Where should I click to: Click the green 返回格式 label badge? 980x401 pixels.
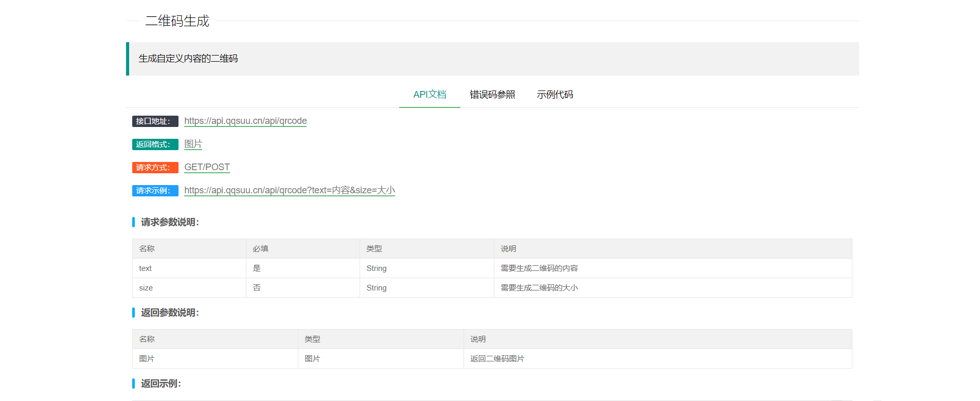(155, 144)
